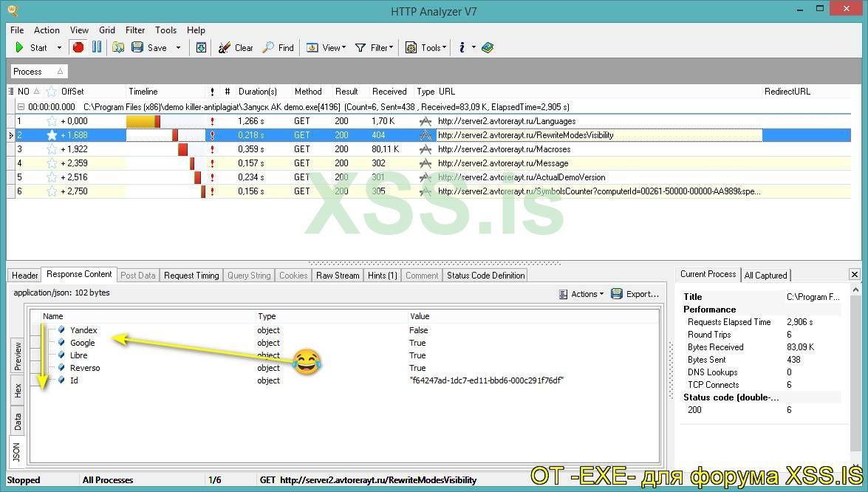Click the open file folder icon
Viewport: 868px width, 492px height.
pyautogui.click(x=118, y=47)
